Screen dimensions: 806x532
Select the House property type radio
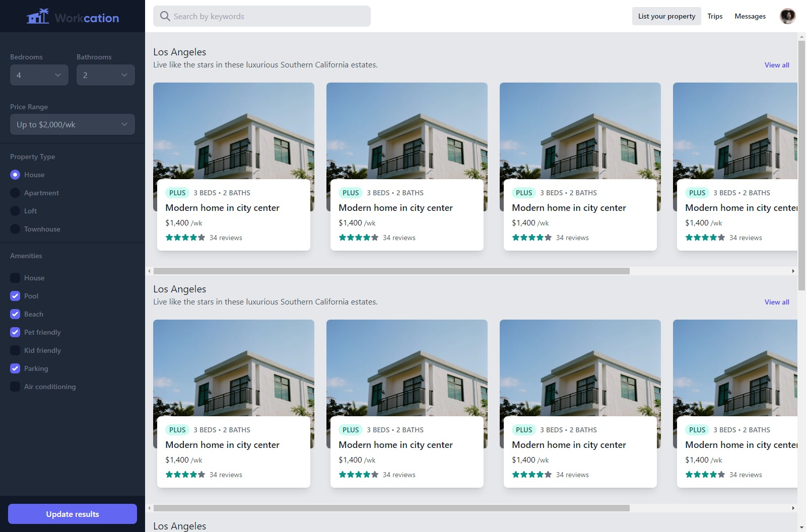(15, 175)
